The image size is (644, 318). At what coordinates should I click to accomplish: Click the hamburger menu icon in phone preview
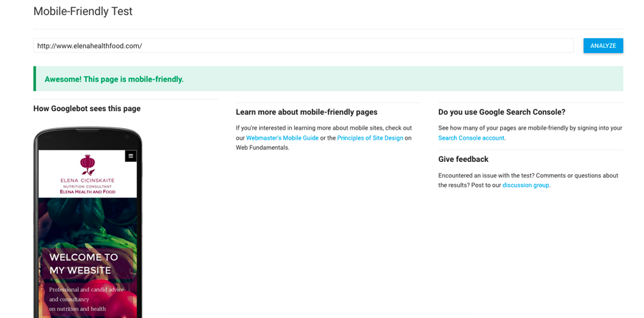pos(131,155)
